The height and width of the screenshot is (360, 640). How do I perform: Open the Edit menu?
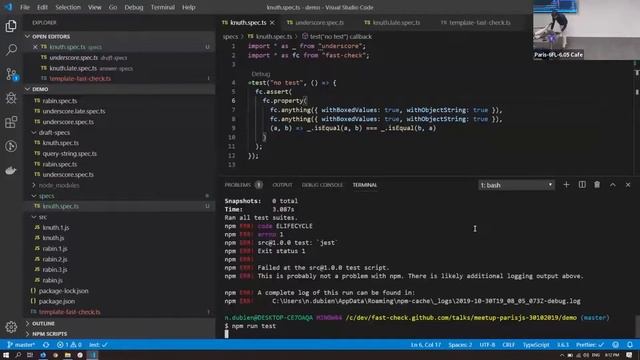click(42, 7)
